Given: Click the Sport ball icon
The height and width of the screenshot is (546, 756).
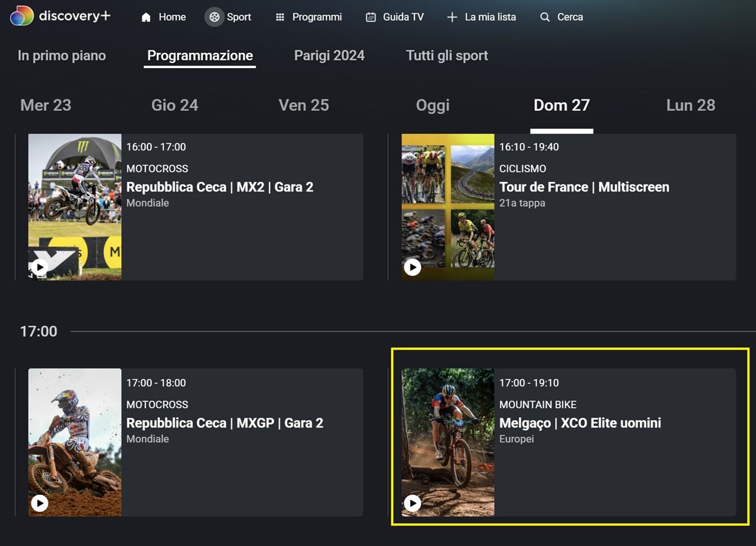Looking at the screenshot, I should point(215,17).
